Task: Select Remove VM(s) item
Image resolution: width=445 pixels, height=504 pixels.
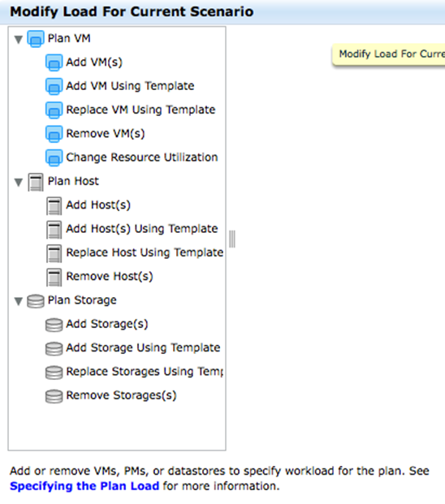Action: point(106,134)
